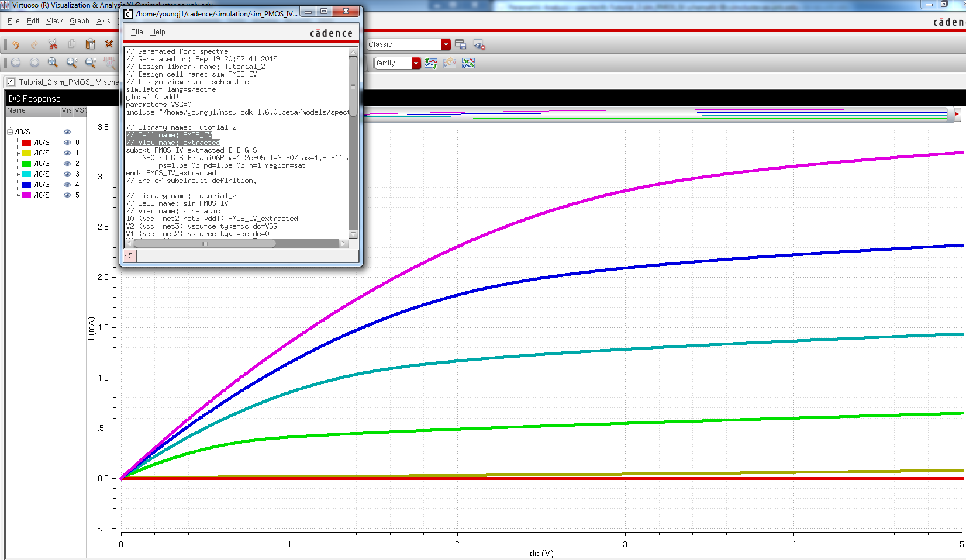This screenshot has height=560, width=966.
Task: Open the Graph menu
Action: 79,20
